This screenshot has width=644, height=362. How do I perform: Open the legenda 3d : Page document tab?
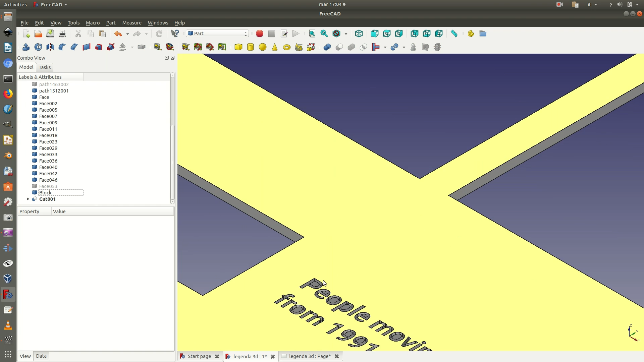coord(310,356)
